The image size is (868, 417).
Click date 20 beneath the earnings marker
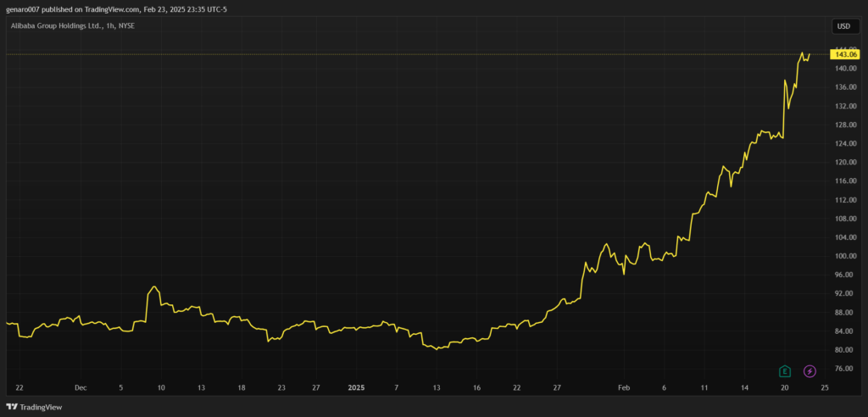tap(785, 387)
